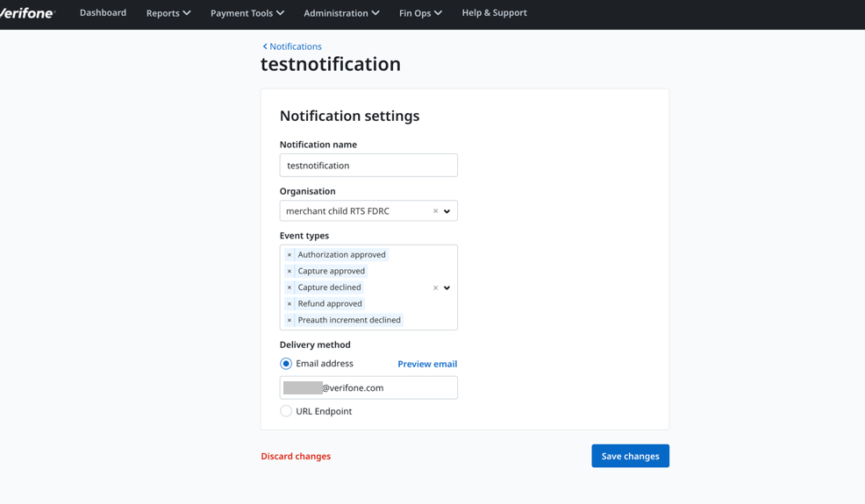The height and width of the screenshot is (504, 865).
Task: Click the Notification name text field
Action: (x=368, y=166)
